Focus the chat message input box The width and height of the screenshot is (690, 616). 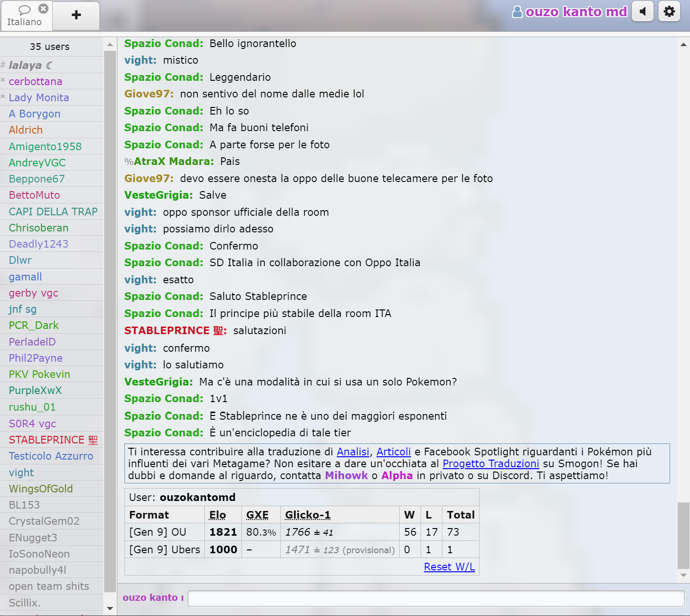pos(436,598)
